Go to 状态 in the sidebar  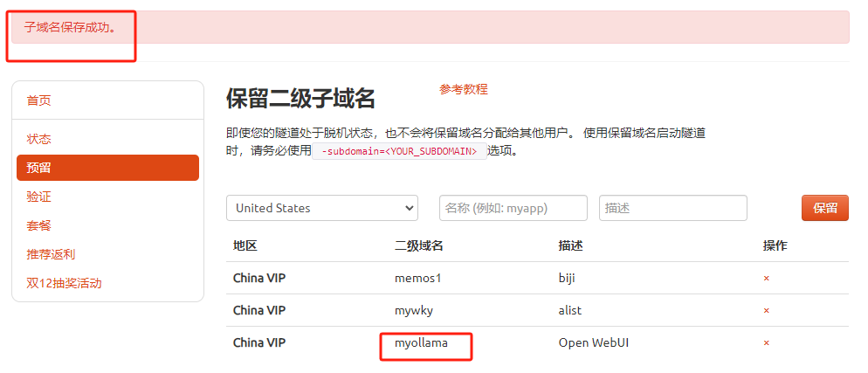[39, 139]
